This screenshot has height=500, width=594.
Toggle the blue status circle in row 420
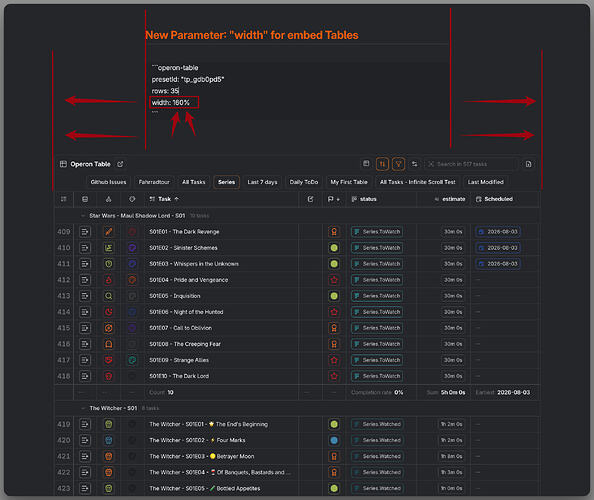pyautogui.click(x=334, y=440)
